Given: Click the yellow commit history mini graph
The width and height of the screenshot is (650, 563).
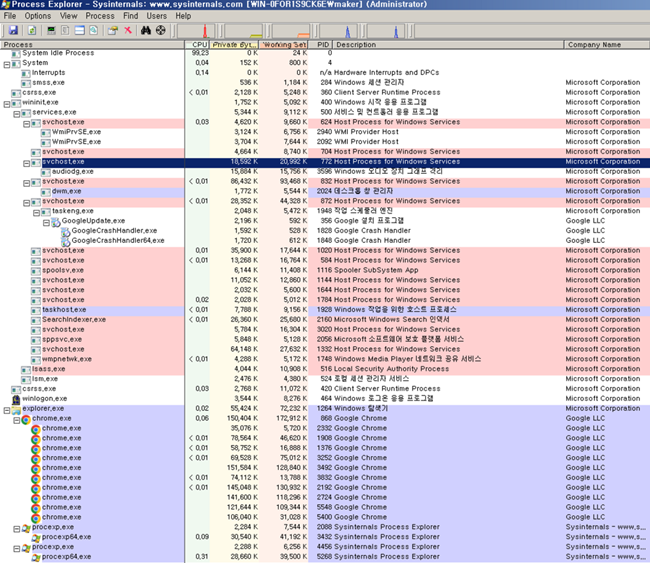Looking at the screenshot, I should 244,31.
